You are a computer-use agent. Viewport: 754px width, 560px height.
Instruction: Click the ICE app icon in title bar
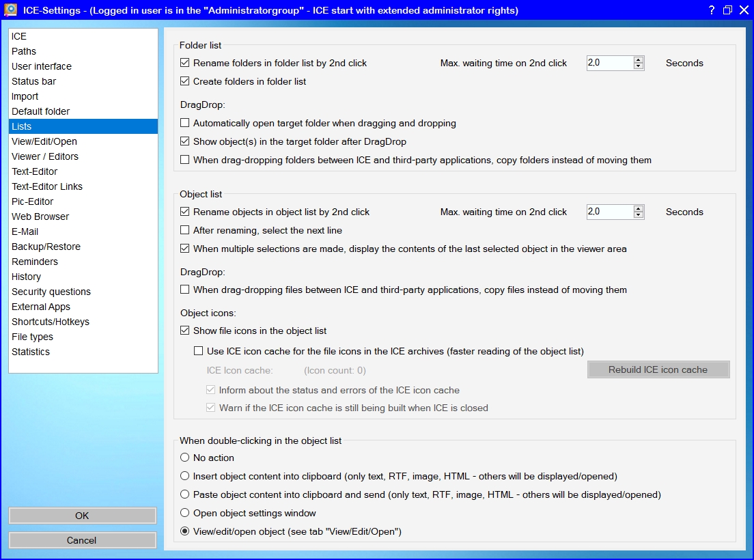coord(10,10)
